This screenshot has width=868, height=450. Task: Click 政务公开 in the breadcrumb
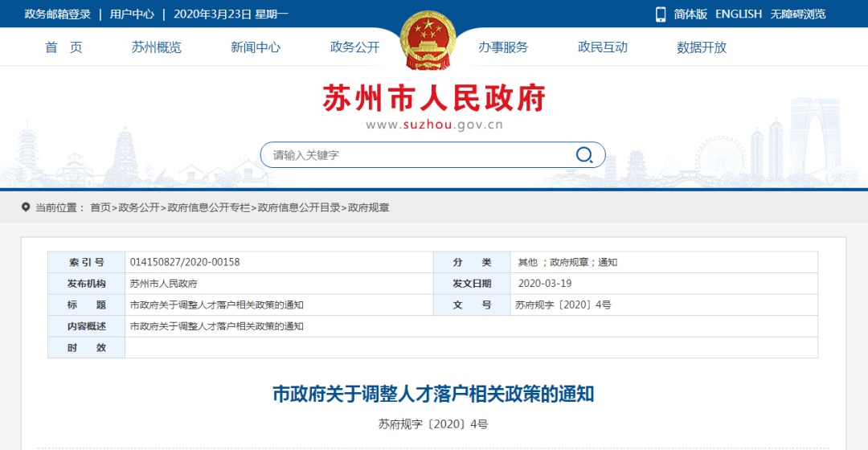click(139, 207)
